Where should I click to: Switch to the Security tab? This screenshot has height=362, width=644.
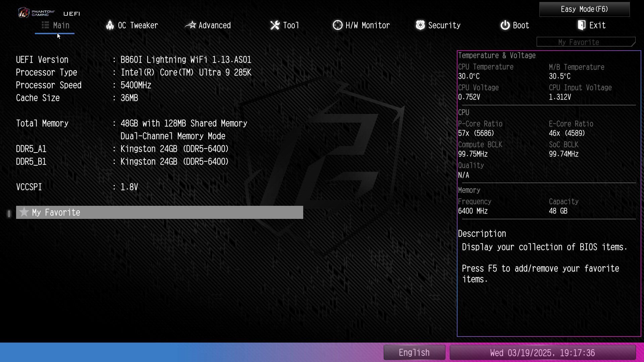pos(438,25)
